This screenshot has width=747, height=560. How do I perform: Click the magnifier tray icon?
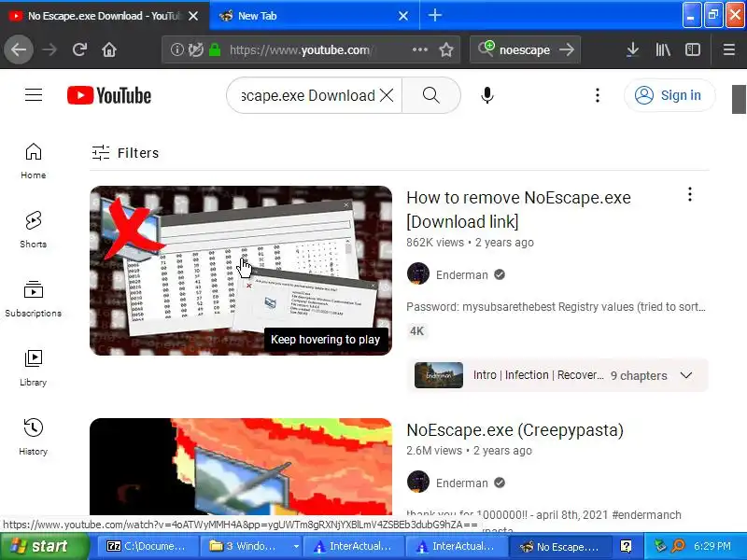[x=679, y=546]
